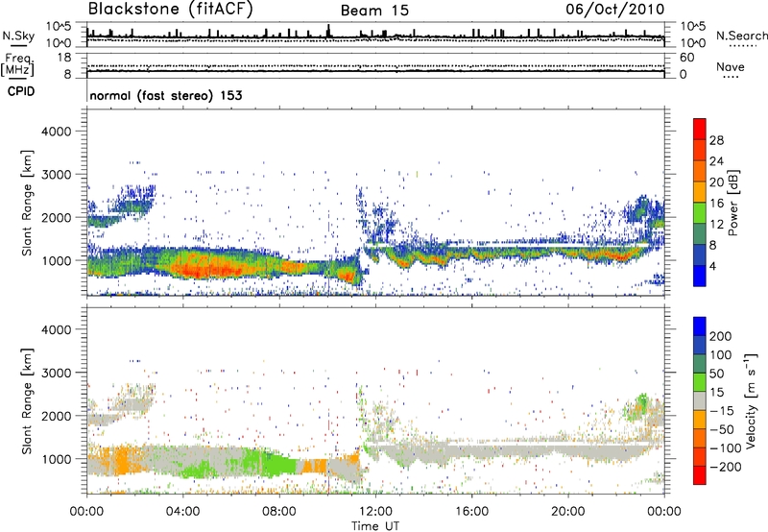Viewport: 768px width, 532px height.
Task: Click the 'Velocity [m s-1]' color bar label
Action: tap(751, 400)
